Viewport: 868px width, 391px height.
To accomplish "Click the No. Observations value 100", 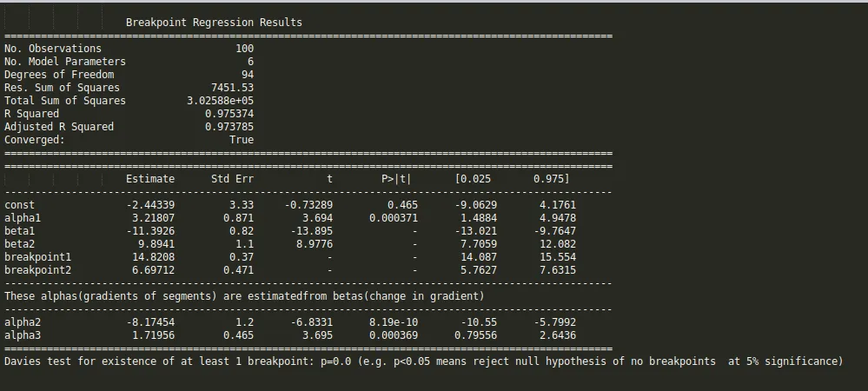I will tap(244, 49).
